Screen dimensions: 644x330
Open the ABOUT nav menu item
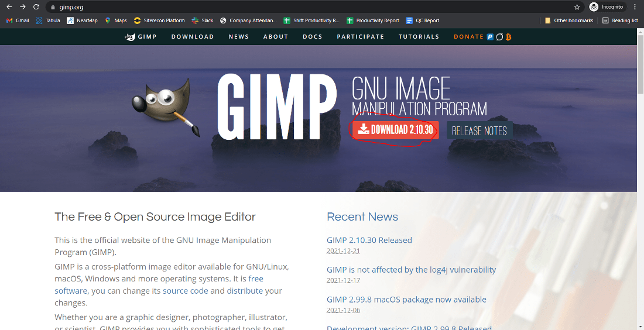(276, 36)
